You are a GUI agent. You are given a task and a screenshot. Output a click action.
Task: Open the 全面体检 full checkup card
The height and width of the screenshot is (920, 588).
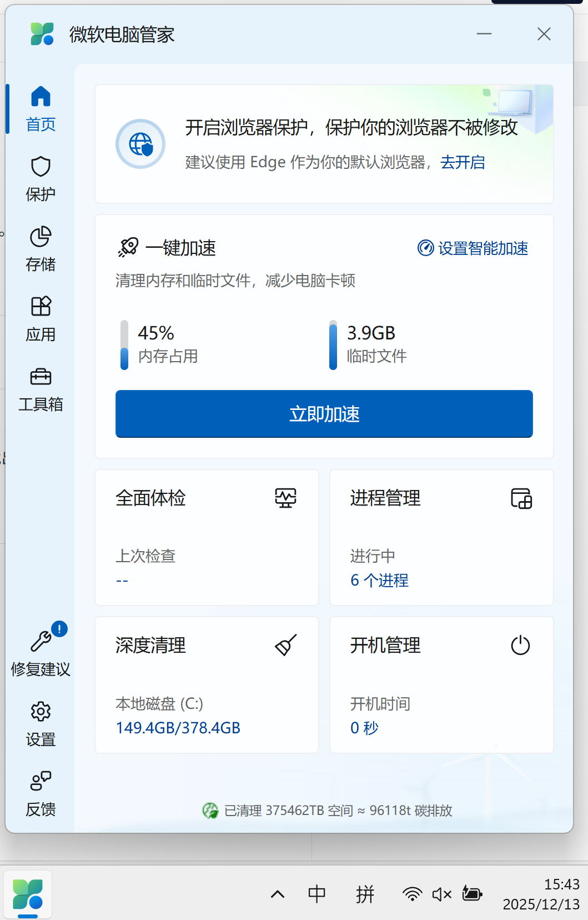pyautogui.click(x=207, y=537)
